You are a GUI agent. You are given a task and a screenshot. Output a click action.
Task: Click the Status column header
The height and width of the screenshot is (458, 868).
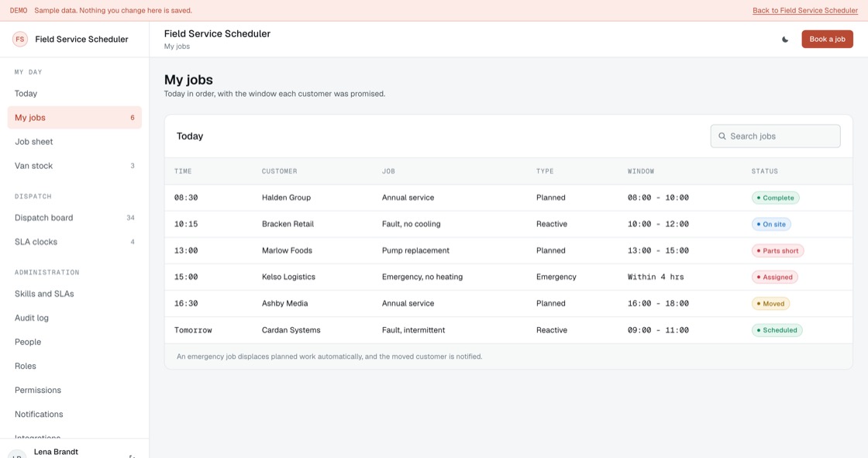(764, 172)
